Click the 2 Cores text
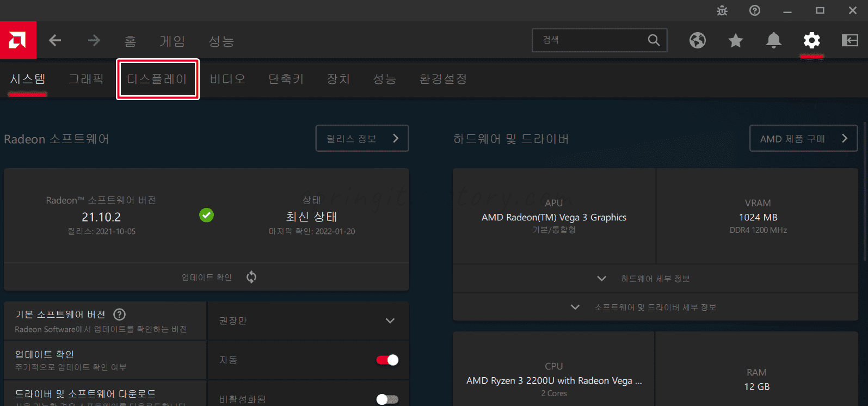 pyautogui.click(x=554, y=393)
